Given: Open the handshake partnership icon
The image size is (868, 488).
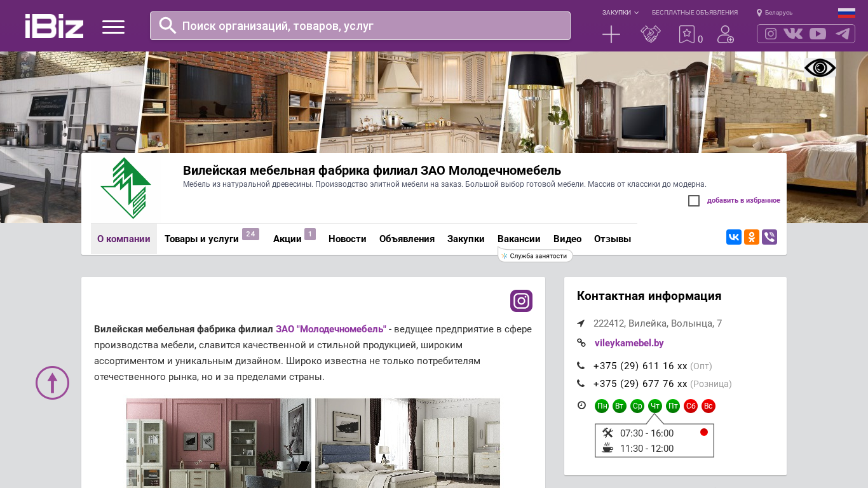Looking at the screenshot, I should tap(650, 34).
